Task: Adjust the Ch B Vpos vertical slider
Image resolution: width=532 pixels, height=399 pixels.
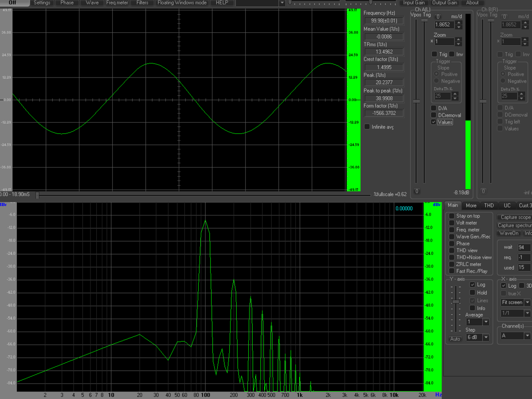Action: pyautogui.click(x=483, y=102)
